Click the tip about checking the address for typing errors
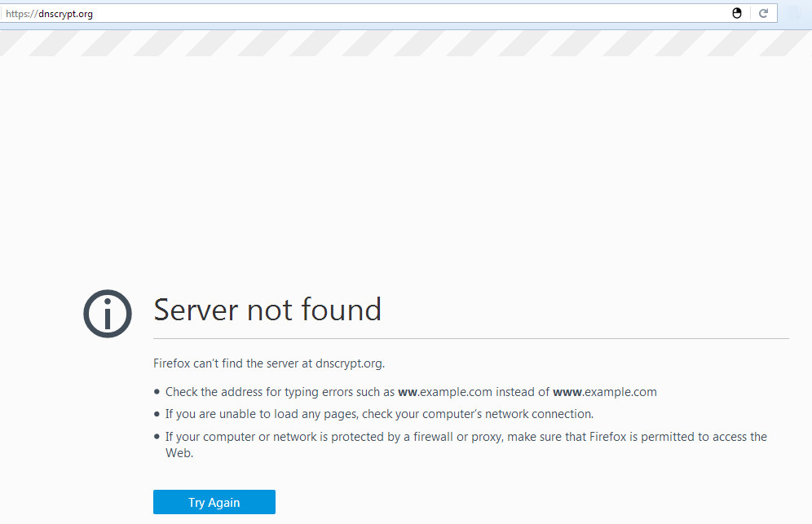 411,392
